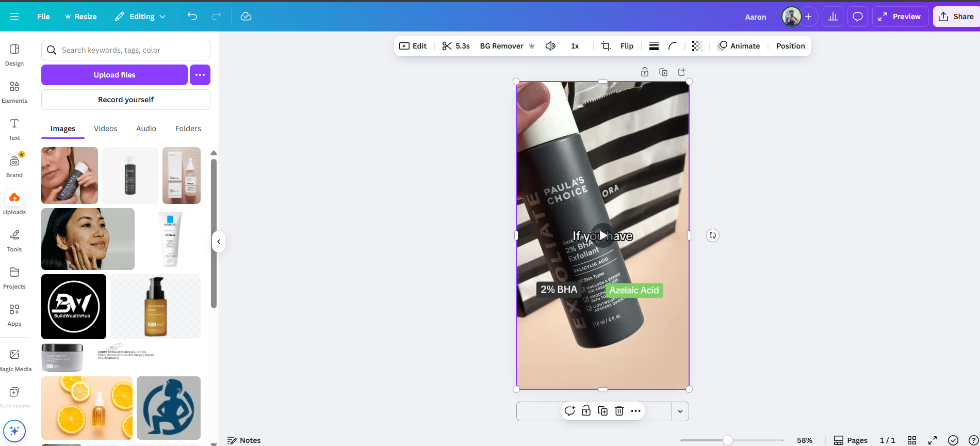The height and width of the screenshot is (446, 980).
Task: Switch to the Images tab
Action: point(63,129)
